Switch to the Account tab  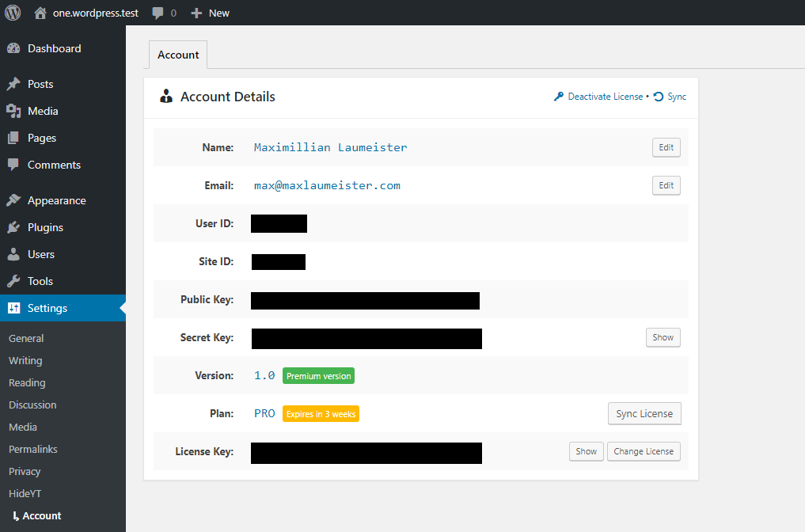(x=177, y=54)
